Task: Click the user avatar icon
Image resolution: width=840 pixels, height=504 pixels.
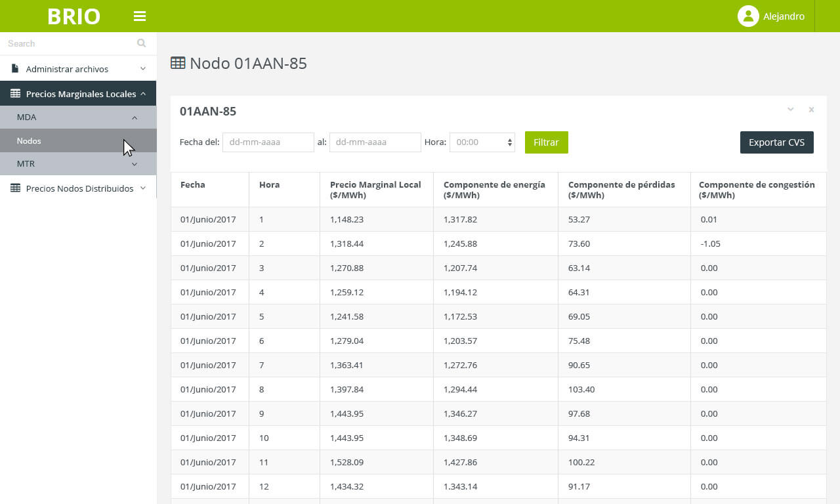Action: click(x=748, y=16)
